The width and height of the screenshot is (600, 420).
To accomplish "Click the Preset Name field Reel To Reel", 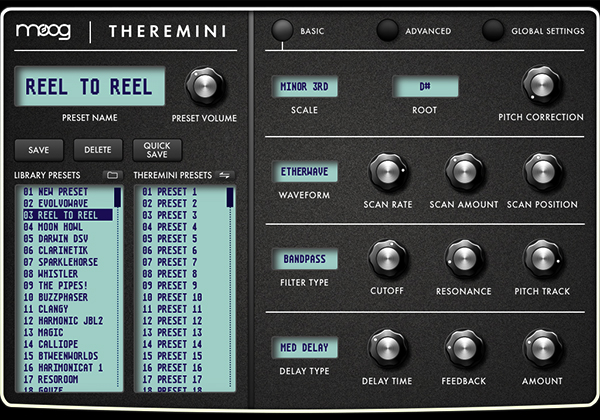I will (x=90, y=86).
